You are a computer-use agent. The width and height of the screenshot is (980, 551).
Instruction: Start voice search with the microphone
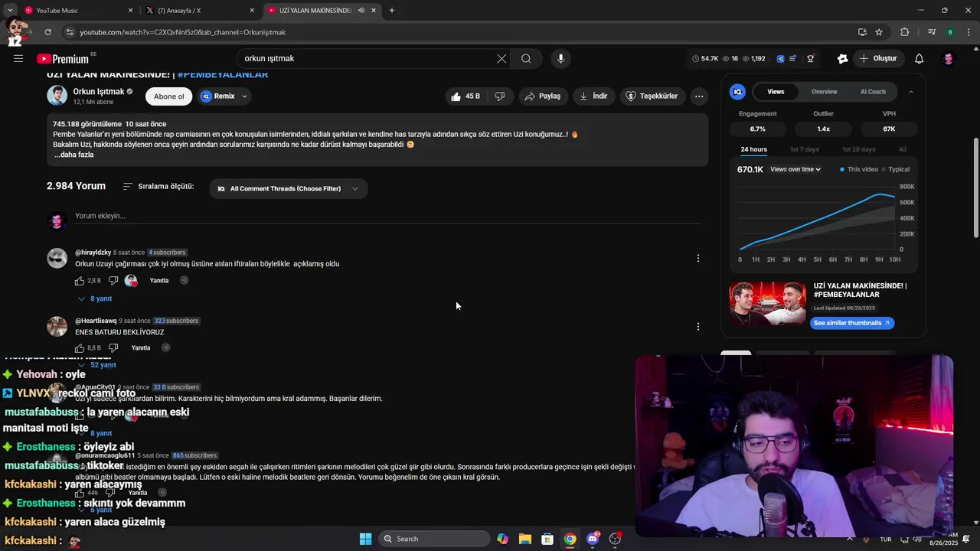tap(560, 58)
